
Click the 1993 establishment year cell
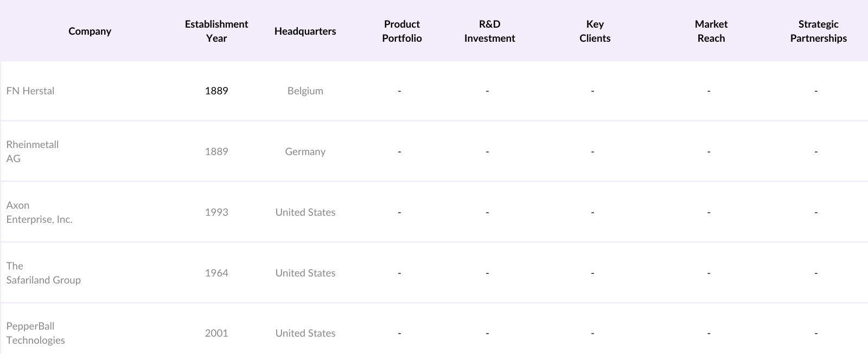[x=216, y=212]
